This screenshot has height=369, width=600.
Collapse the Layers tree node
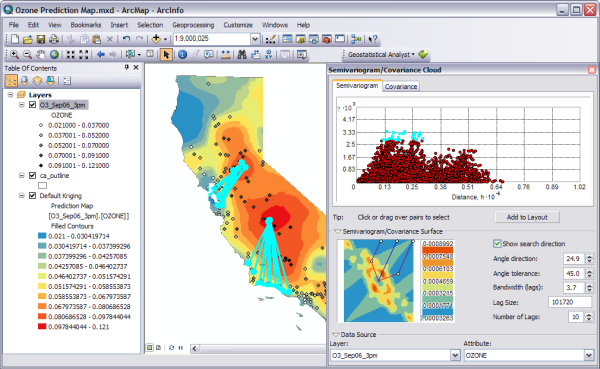click(x=10, y=95)
